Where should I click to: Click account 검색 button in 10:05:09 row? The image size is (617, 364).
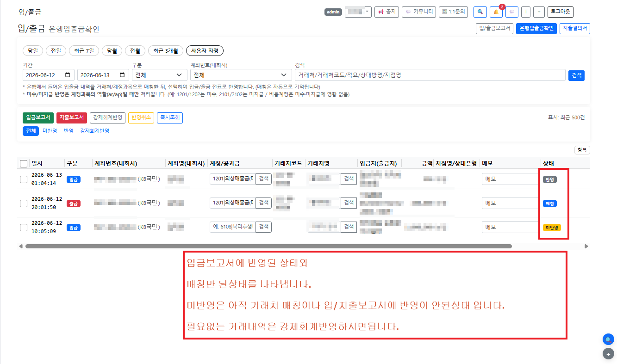[263, 227]
